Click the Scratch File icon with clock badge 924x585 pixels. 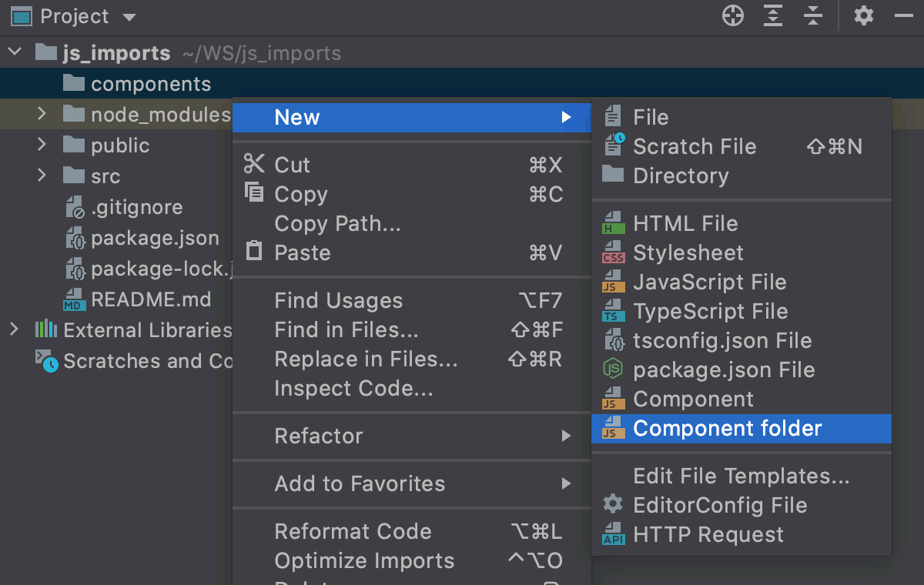point(614,146)
